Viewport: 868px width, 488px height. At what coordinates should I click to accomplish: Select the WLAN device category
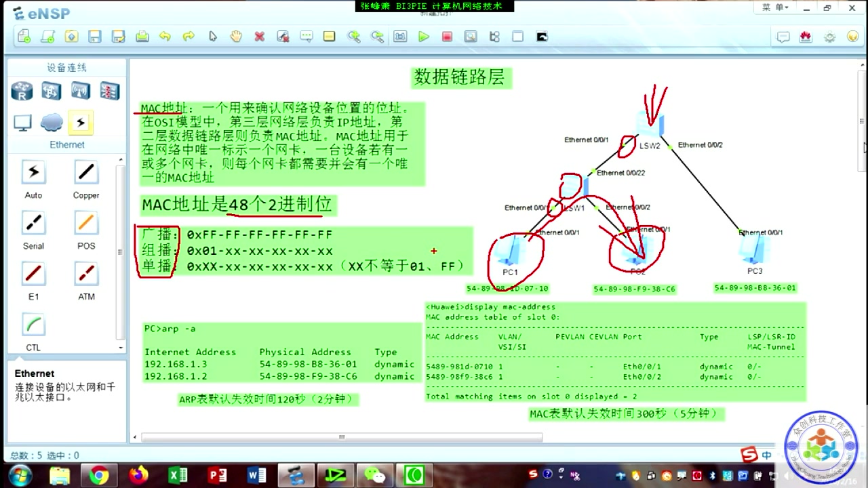coord(81,90)
